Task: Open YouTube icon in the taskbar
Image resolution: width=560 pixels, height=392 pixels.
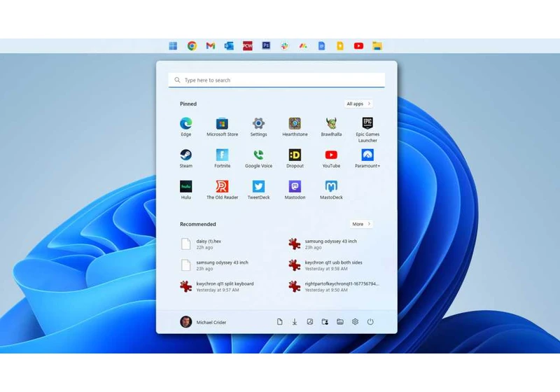Action: tap(358, 45)
